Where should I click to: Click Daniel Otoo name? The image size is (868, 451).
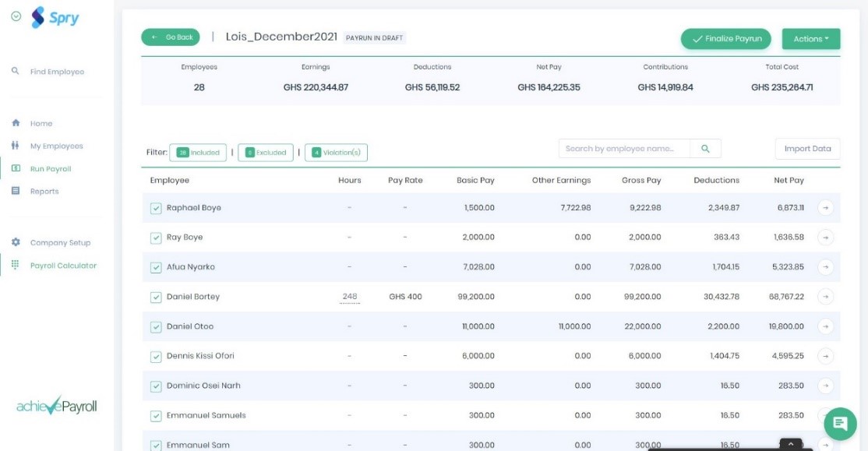click(190, 326)
